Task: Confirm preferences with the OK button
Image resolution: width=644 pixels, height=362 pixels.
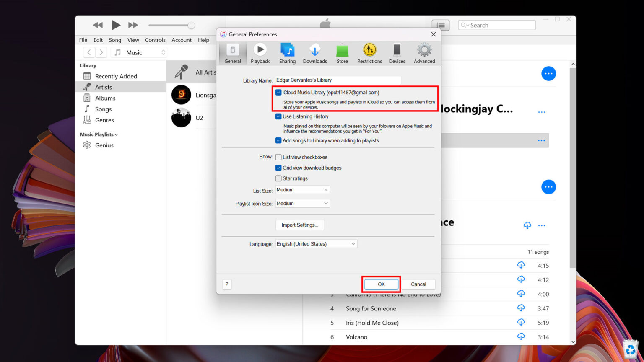Action: pyautogui.click(x=381, y=284)
